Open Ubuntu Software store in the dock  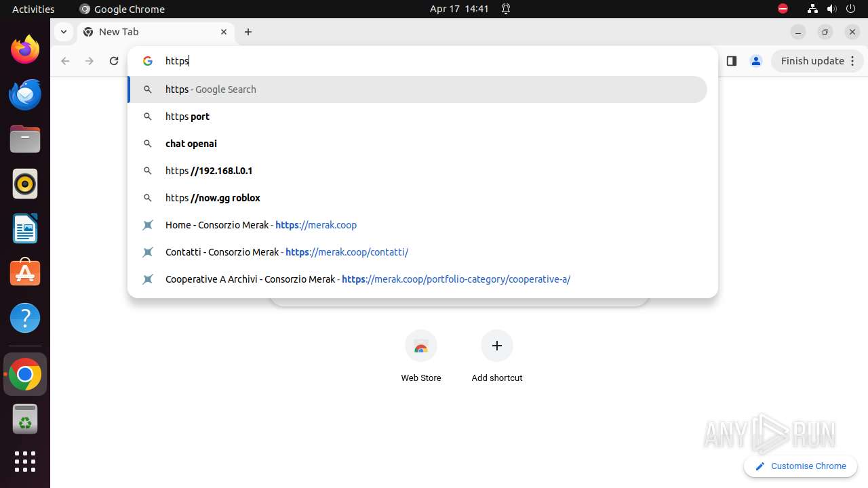tap(25, 273)
